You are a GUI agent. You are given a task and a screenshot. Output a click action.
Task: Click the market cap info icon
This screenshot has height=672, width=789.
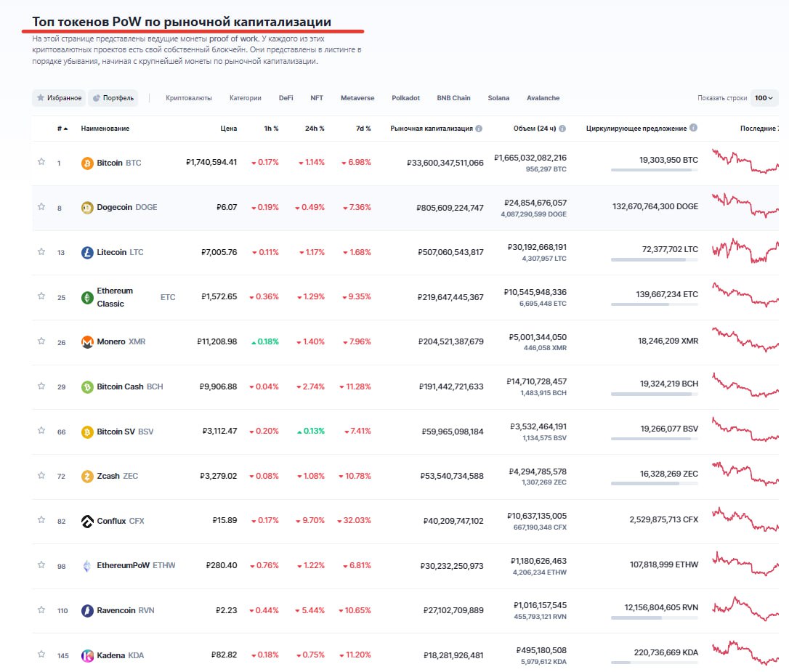[479, 129]
